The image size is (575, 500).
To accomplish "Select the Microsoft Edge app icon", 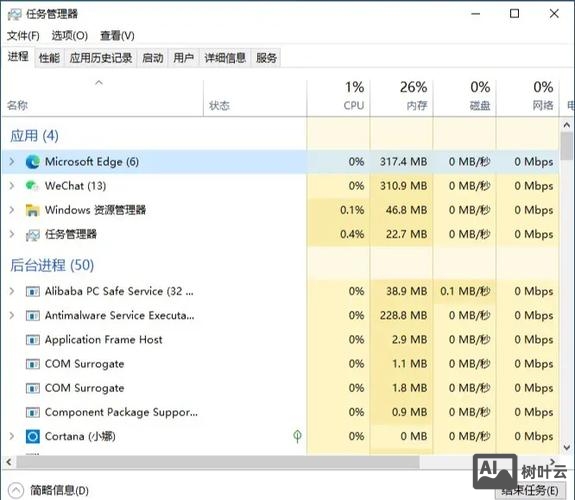I will tap(33, 162).
